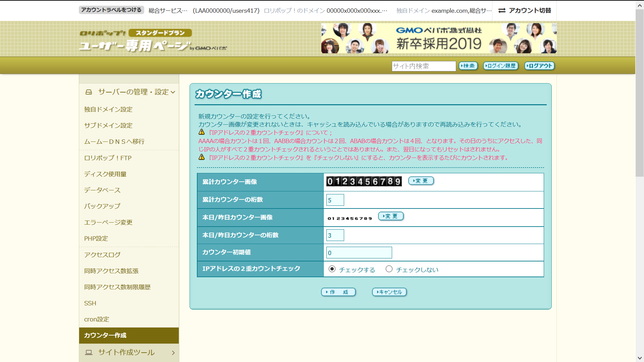Click the scrollbar down arrow

[x=640, y=358]
